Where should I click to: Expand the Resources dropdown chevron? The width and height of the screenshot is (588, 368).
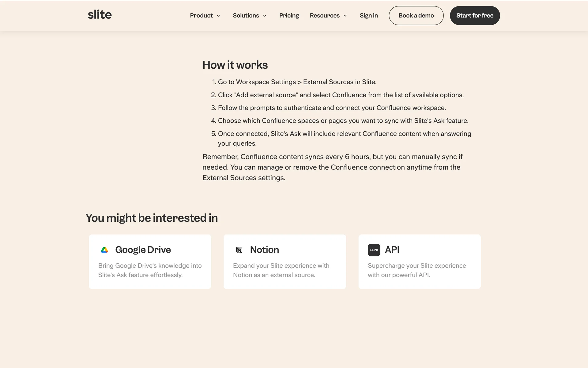pyautogui.click(x=345, y=16)
